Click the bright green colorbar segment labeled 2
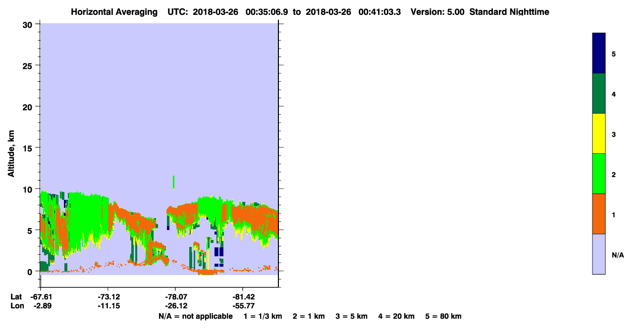The height and width of the screenshot is (330, 644). pyautogui.click(x=599, y=174)
